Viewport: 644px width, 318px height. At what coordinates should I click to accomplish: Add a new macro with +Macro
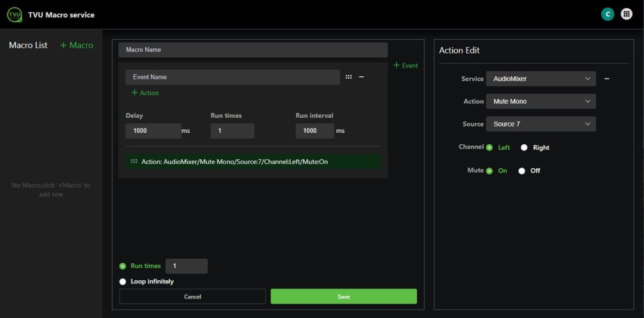pyautogui.click(x=76, y=45)
